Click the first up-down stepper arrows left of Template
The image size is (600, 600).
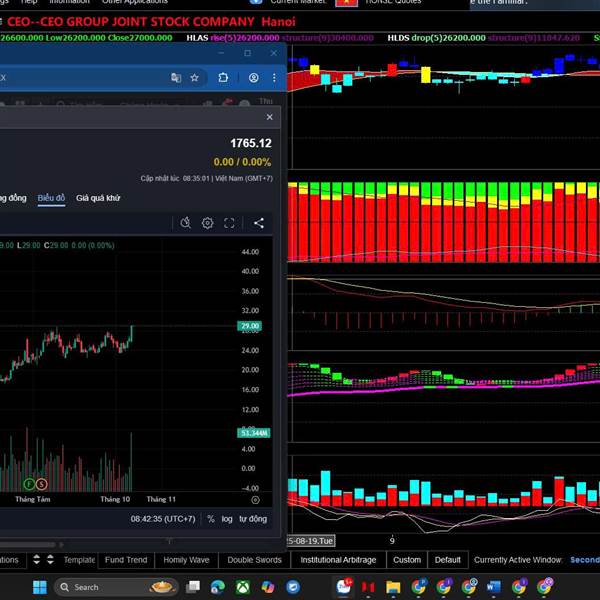(x=36, y=559)
